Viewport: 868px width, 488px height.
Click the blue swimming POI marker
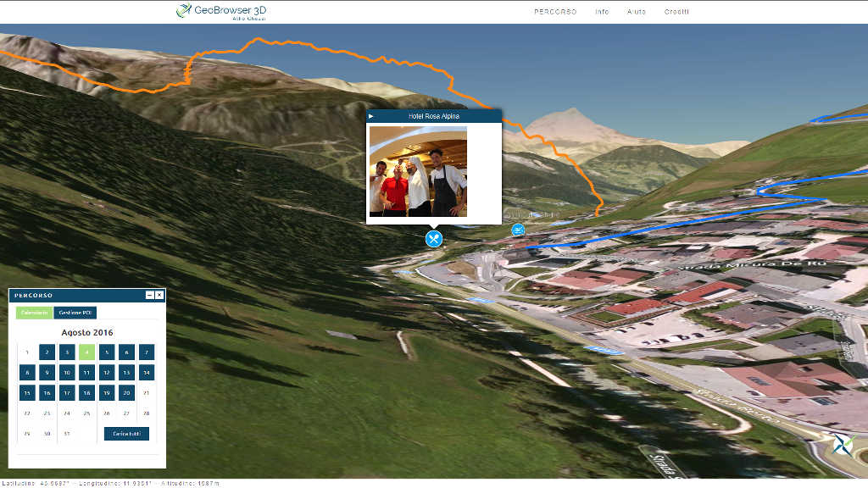tap(518, 230)
